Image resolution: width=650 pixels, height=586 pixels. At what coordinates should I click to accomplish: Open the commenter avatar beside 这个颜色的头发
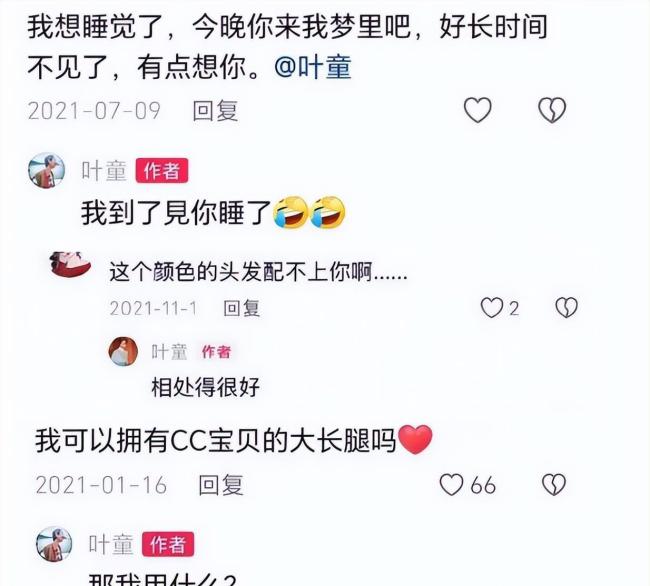[70, 264]
